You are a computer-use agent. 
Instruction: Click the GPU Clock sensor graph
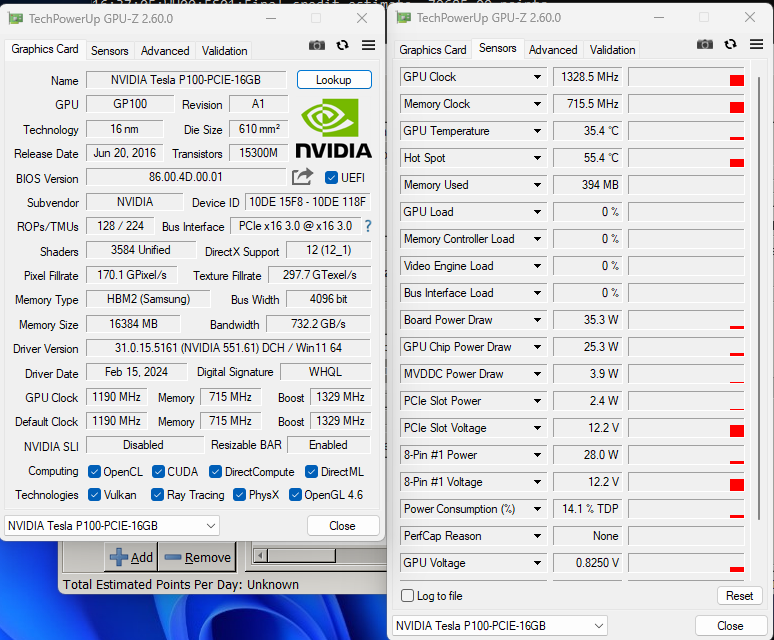[686, 77]
